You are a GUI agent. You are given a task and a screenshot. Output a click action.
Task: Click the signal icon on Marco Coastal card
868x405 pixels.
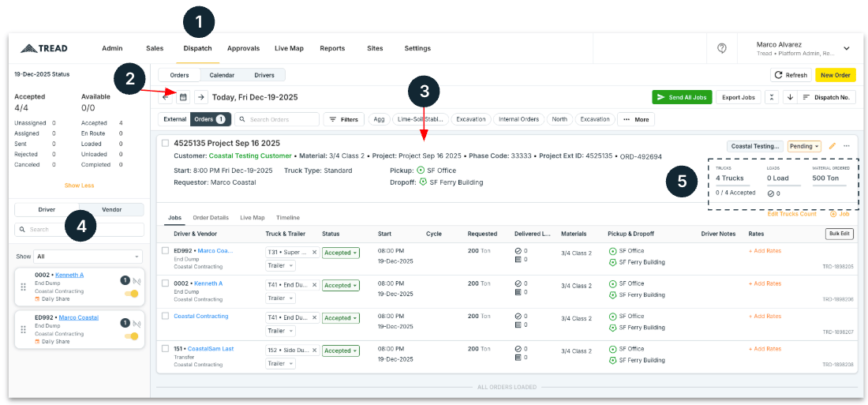pyautogui.click(x=137, y=323)
